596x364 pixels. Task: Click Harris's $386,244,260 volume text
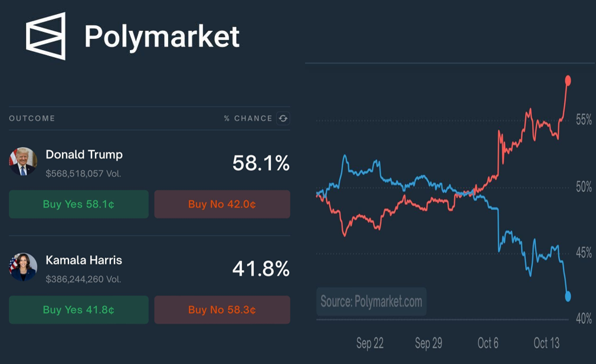(x=83, y=279)
